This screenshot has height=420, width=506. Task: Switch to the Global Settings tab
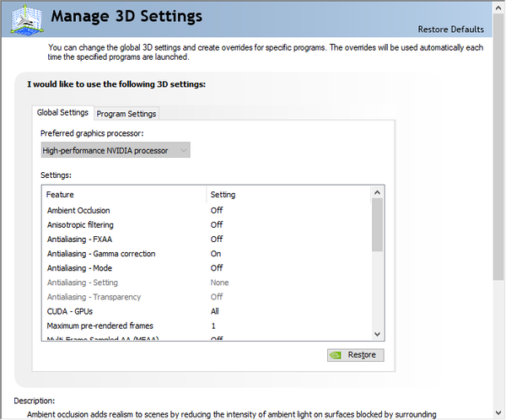pos(62,112)
